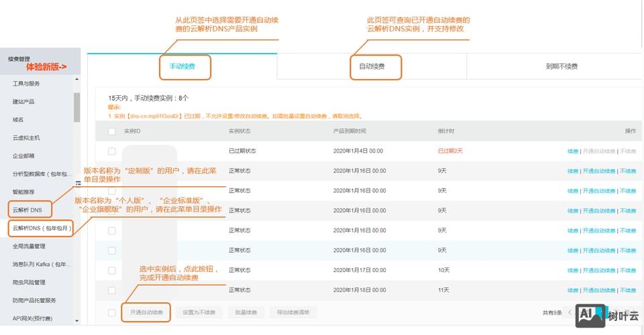Click 开通自动续费 link in the 11天 row

599,290
